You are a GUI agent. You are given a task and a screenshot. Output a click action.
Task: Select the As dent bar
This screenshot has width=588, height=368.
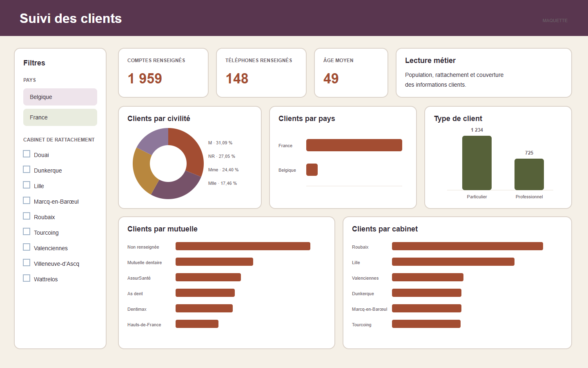point(205,293)
